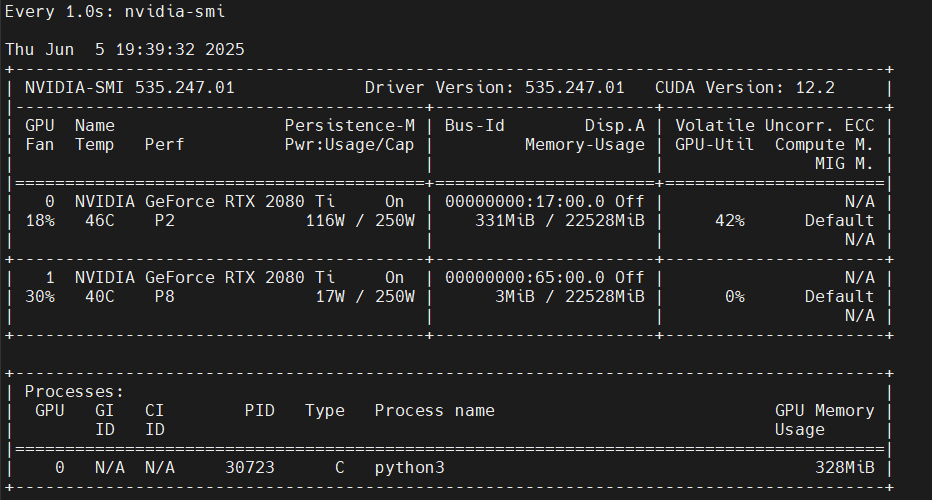The width and height of the screenshot is (932, 500).
Task: Click the 'Every 1.0s: nvidia-smi' header text
Action: (x=115, y=12)
